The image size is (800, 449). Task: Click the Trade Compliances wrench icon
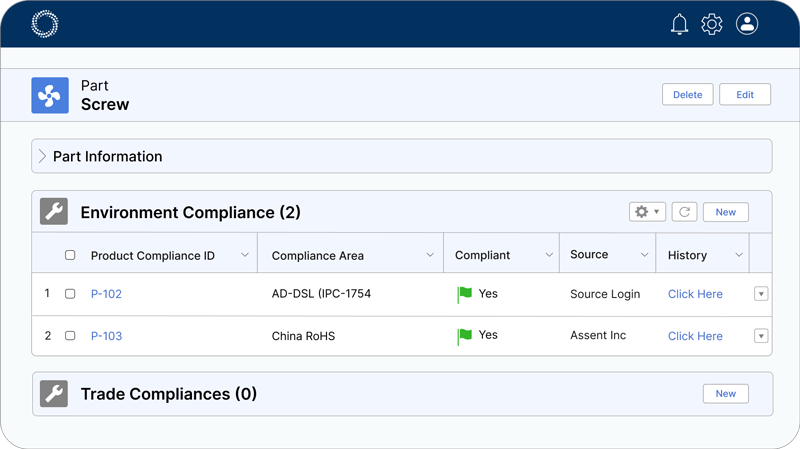(54, 394)
